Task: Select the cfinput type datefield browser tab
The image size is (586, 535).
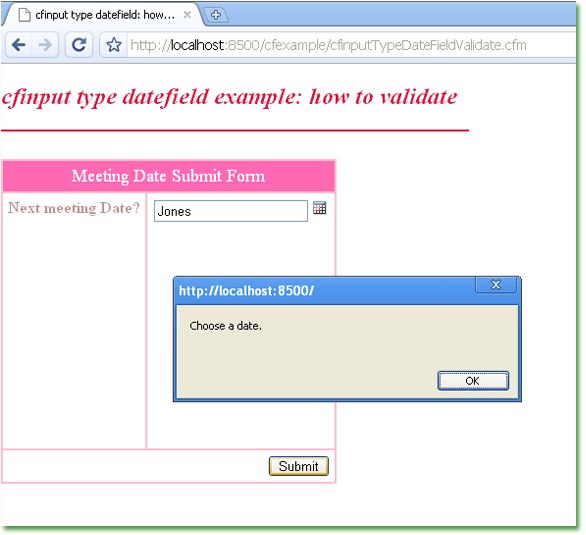Action: [103, 15]
